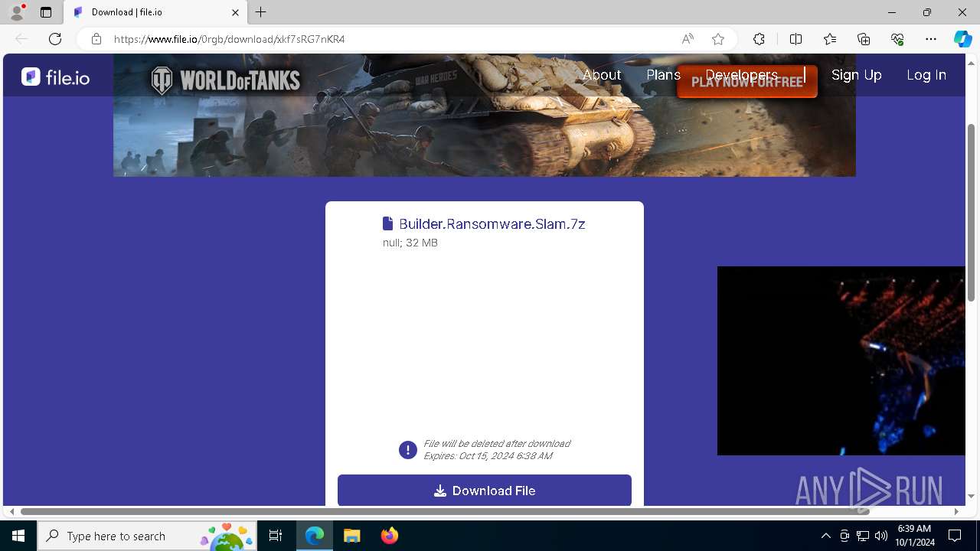The image size is (980, 551).
Task: Open Task View on taskbar
Action: [276, 536]
